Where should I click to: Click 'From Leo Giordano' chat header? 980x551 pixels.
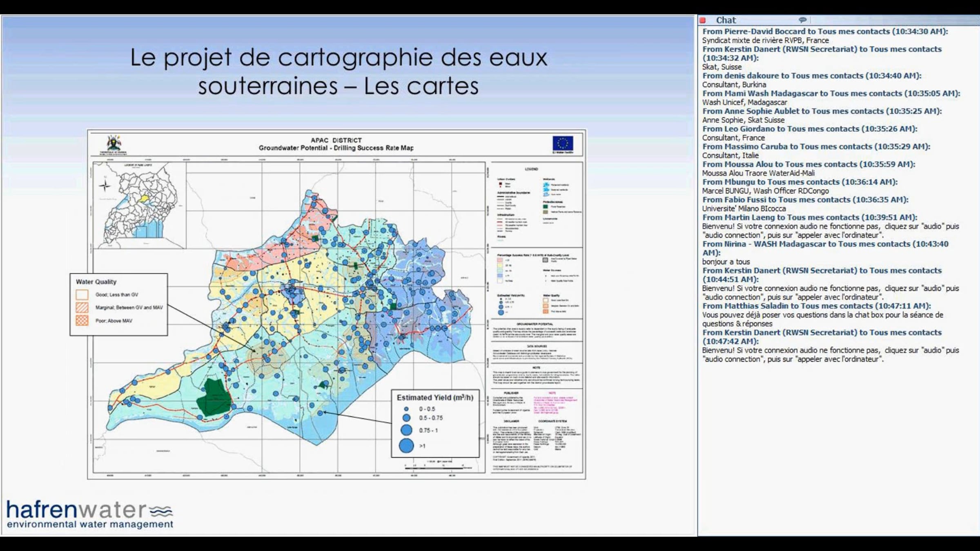(810, 129)
